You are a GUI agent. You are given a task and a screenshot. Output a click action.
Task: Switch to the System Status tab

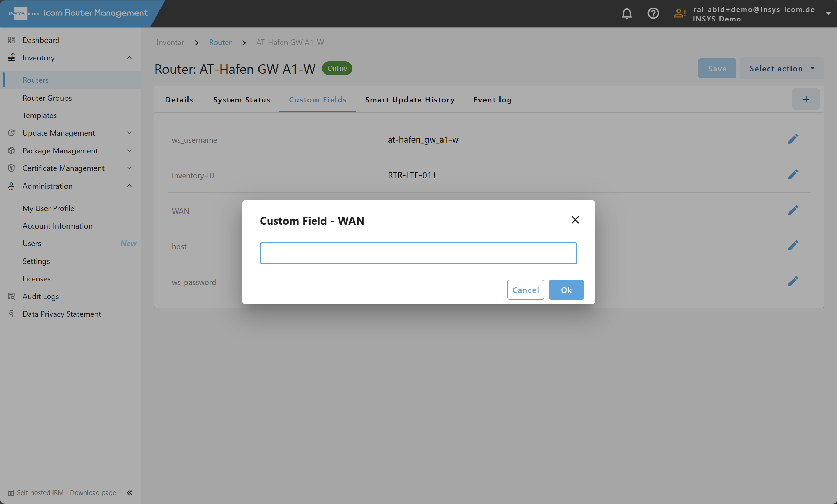(242, 100)
